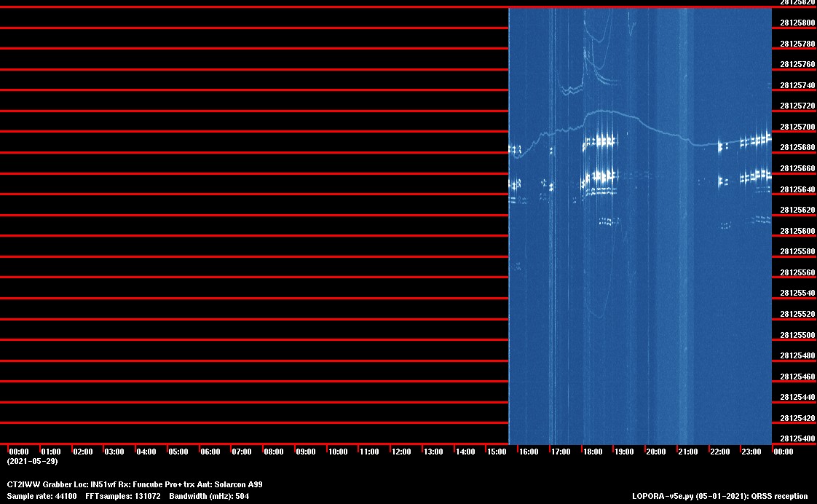817x504 pixels.
Task: Click the 13:00 time axis label
Action: pos(433,452)
